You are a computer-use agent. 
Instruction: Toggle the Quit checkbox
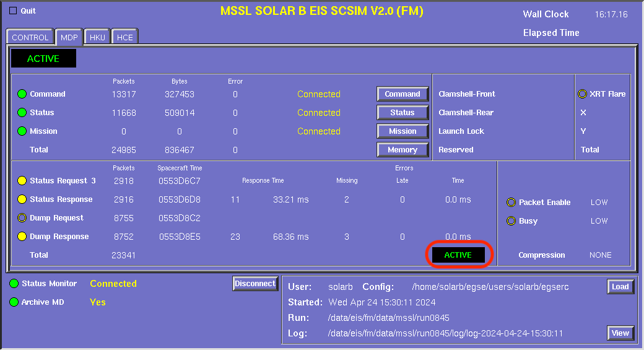click(x=13, y=11)
